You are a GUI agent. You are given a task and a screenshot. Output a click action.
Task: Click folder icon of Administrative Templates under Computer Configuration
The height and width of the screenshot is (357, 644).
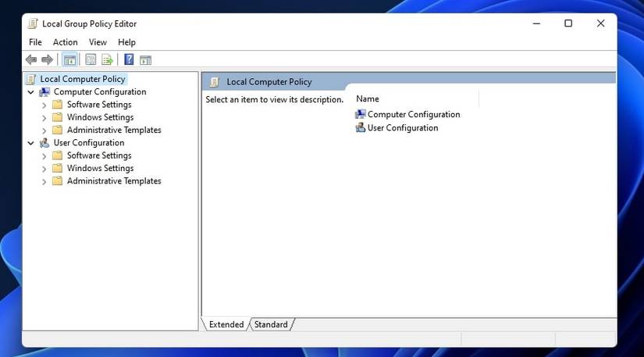58,130
